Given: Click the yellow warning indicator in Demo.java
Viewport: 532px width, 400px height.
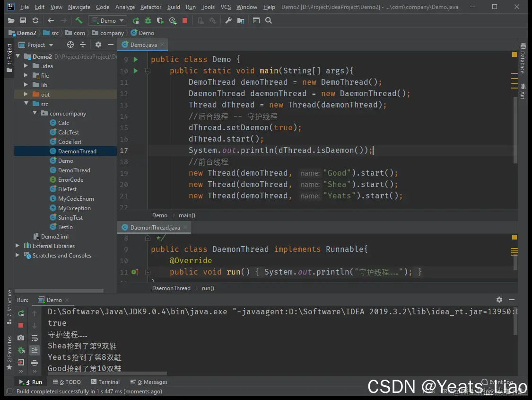Looking at the screenshot, I should pyautogui.click(x=515, y=54).
